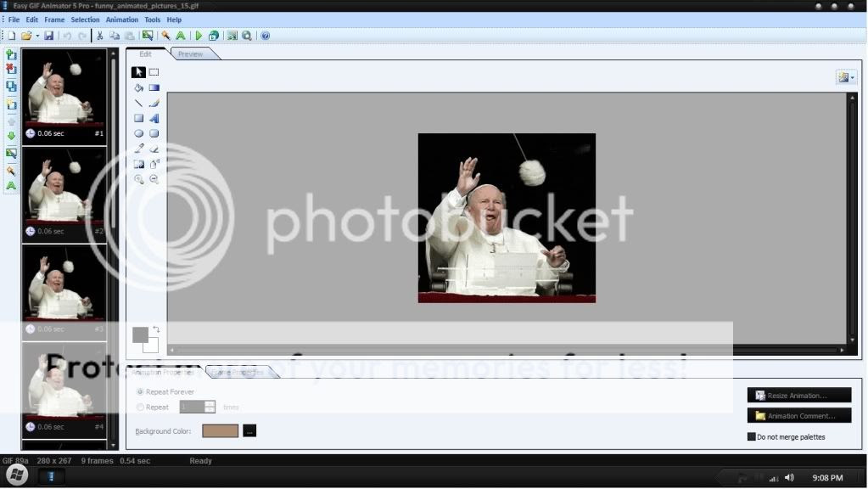Open the Animation menu
Viewport: 868px width, 489px height.
point(122,20)
